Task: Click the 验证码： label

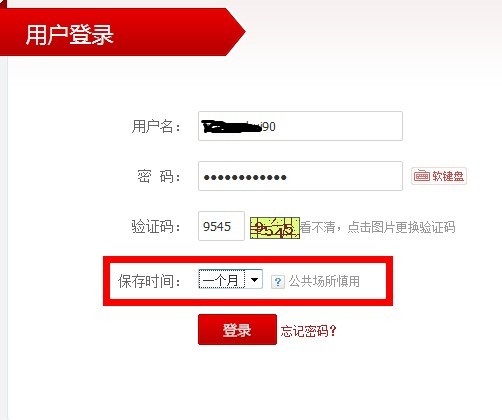Action: [x=156, y=227]
